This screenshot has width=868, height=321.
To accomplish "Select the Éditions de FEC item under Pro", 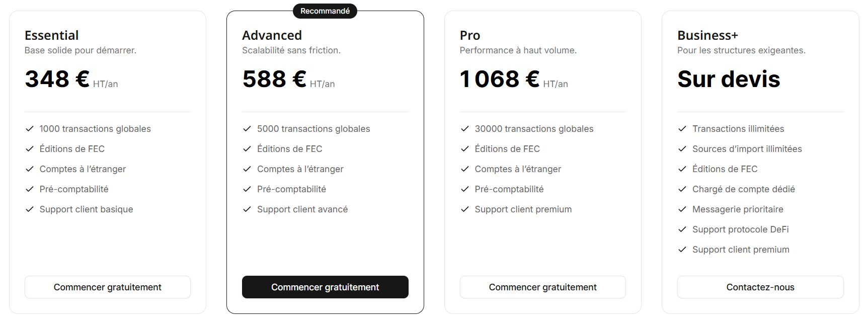I will click(507, 149).
